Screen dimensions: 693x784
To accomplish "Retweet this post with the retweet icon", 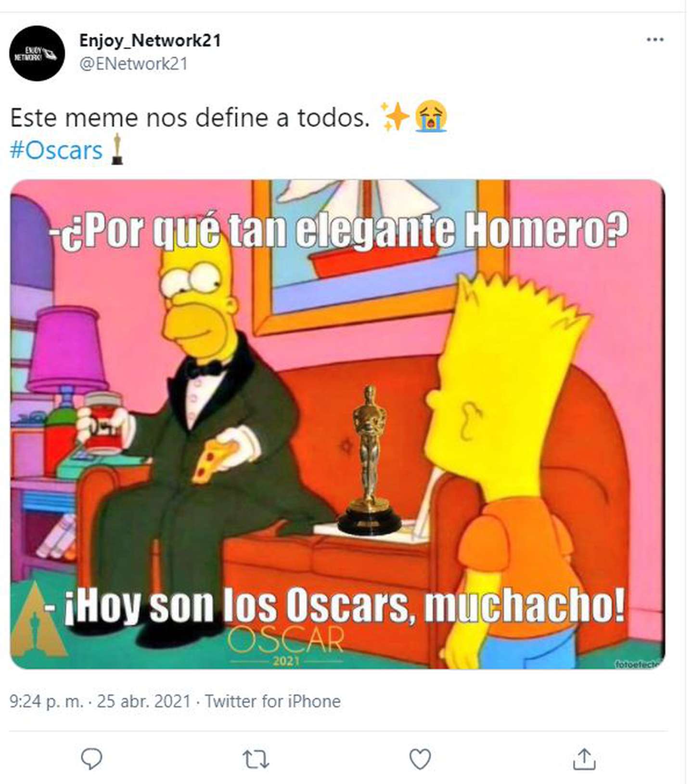I will [x=256, y=759].
